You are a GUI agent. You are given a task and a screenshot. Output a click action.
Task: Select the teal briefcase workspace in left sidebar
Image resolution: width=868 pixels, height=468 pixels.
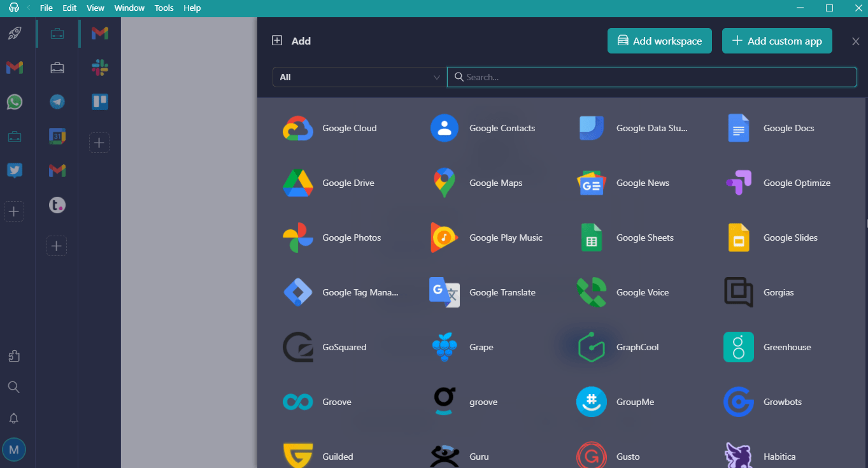[x=14, y=136]
